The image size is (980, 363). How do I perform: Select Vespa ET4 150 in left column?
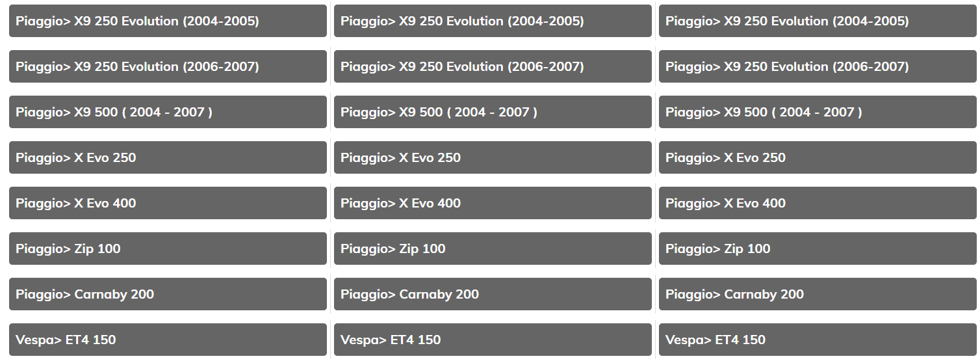click(168, 340)
